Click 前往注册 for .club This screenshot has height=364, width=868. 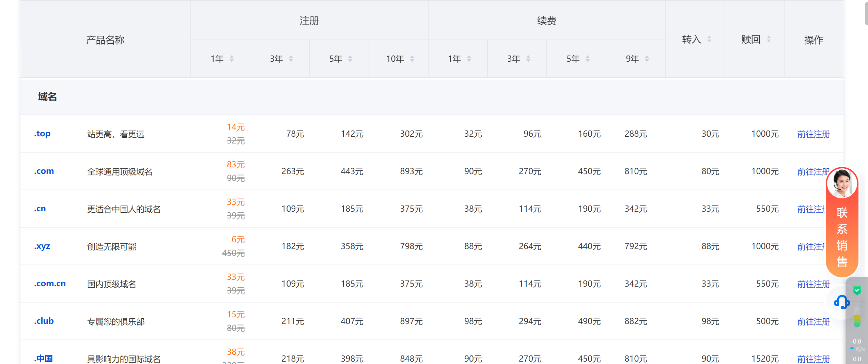tap(813, 321)
